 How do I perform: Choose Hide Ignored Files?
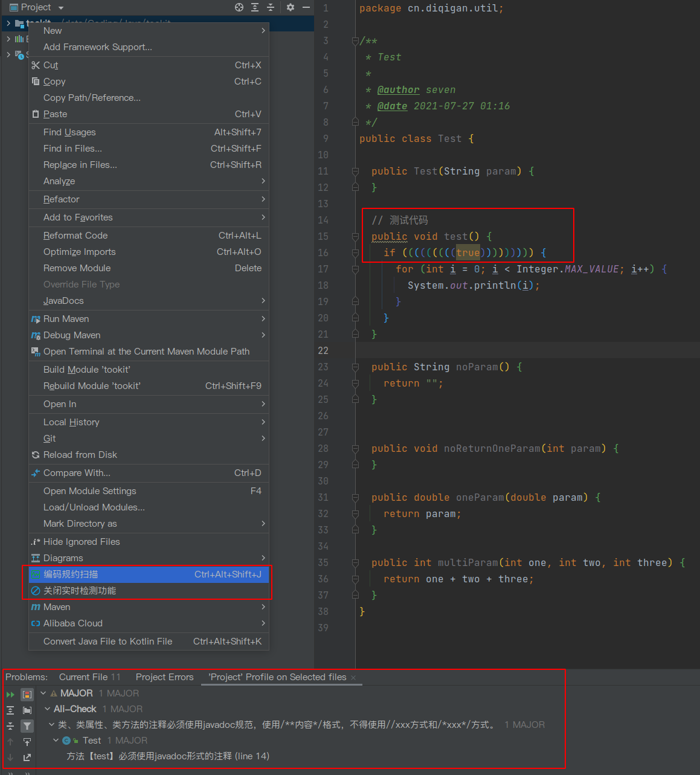click(149, 542)
